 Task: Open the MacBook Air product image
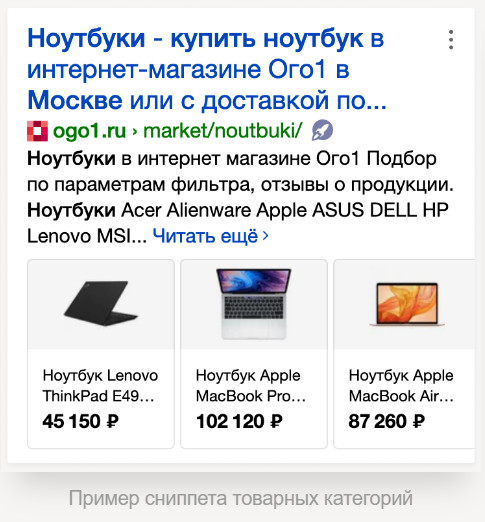[404, 304]
